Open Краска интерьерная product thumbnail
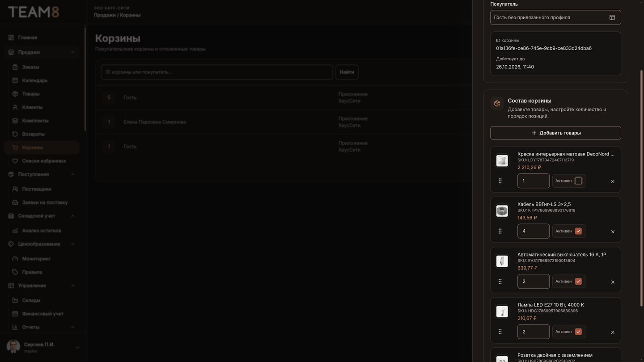Screen dimensions: 644x362 click(x=502, y=161)
